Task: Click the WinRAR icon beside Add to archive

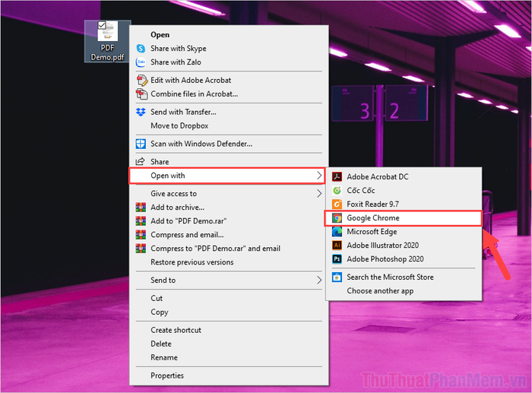Action: 141,208
